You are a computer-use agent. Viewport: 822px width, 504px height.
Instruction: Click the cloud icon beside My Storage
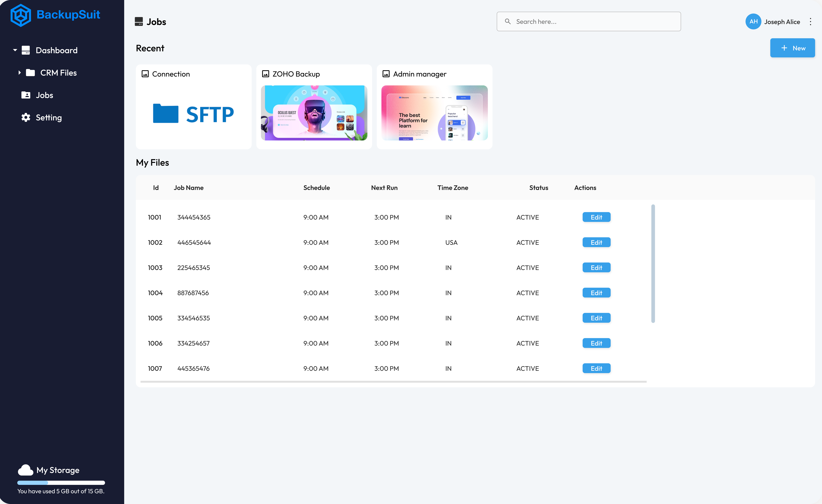click(25, 470)
